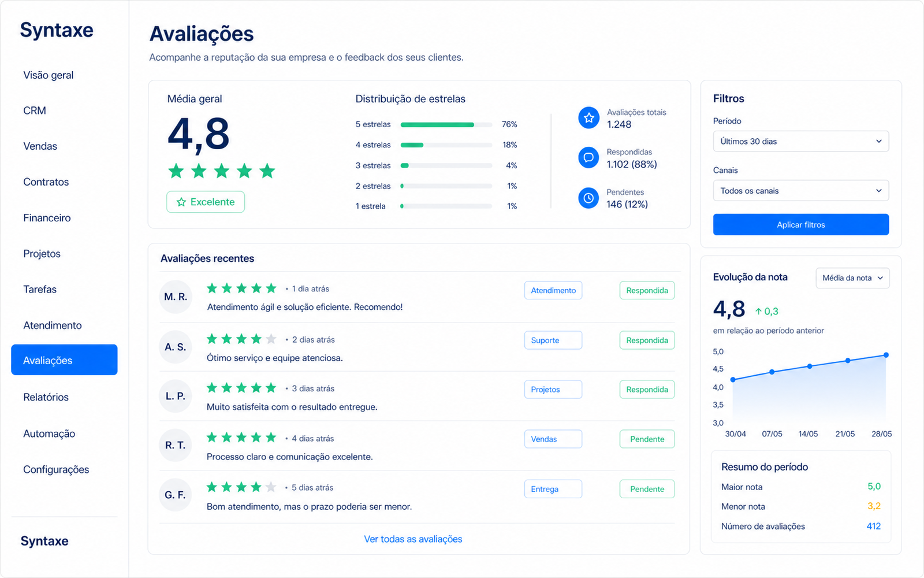Click the L. P. reviewer avatar

click(x=176, y=396)
